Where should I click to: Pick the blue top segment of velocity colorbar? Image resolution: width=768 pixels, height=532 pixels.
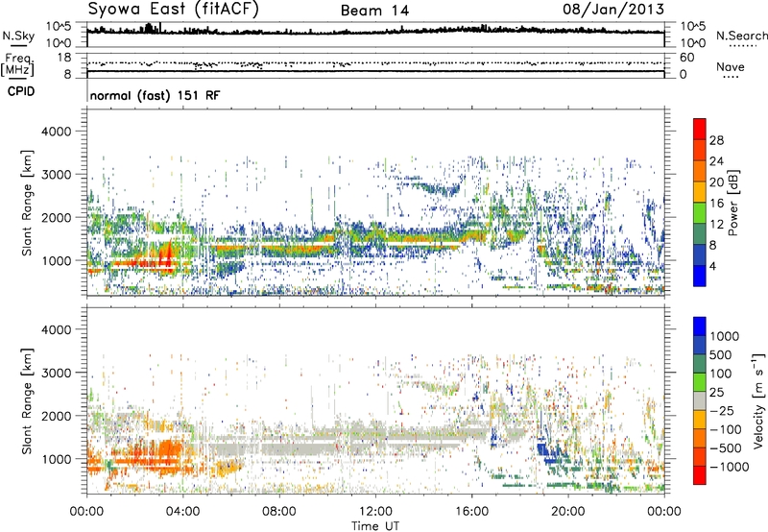pos(700,326)
